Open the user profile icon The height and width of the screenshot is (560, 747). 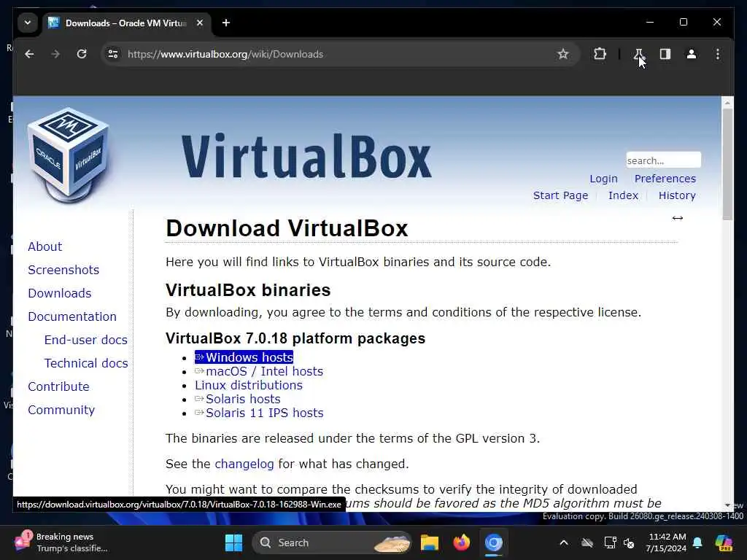click(692, 54)
